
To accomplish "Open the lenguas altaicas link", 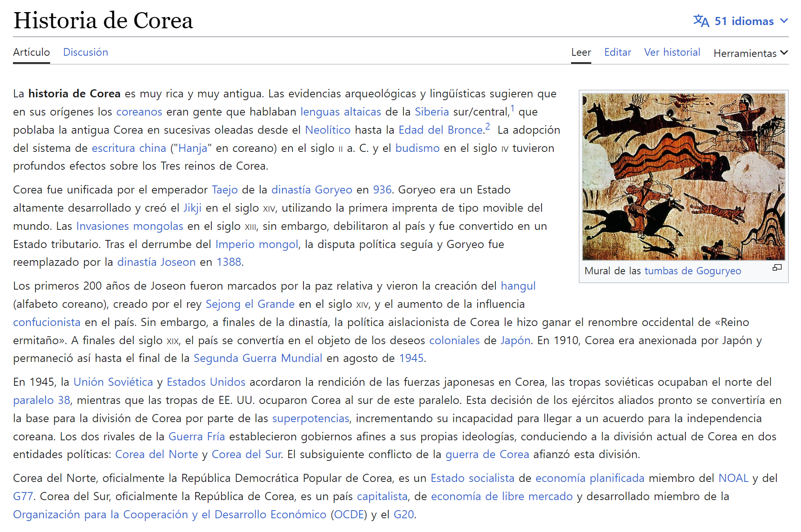I will (341, 111).
